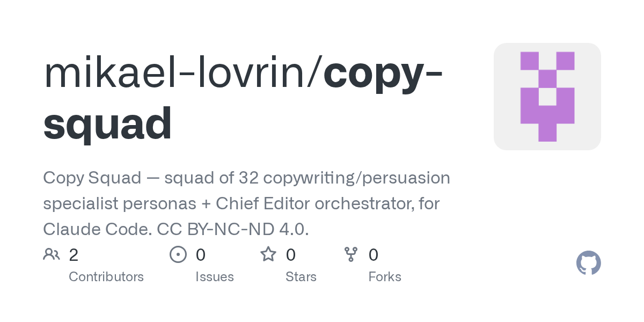Click the contributors count 2
Screen dimensions: 644x322
coord(74,255)
